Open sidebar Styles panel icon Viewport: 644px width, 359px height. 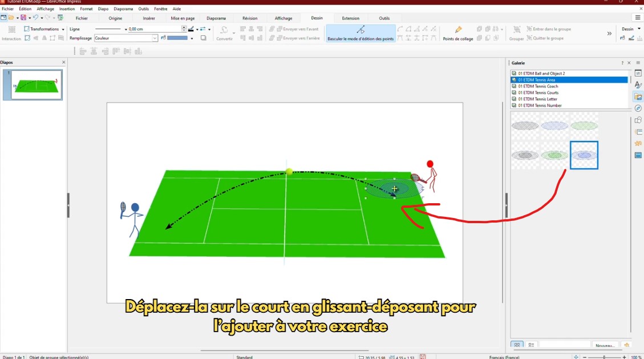pyautogui.click(x=638, y=85)
